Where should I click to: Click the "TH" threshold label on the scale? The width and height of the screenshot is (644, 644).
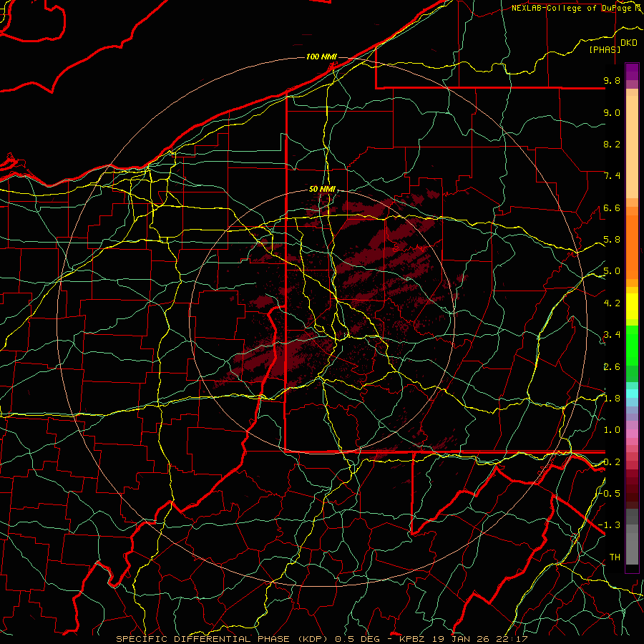point(615,557)
